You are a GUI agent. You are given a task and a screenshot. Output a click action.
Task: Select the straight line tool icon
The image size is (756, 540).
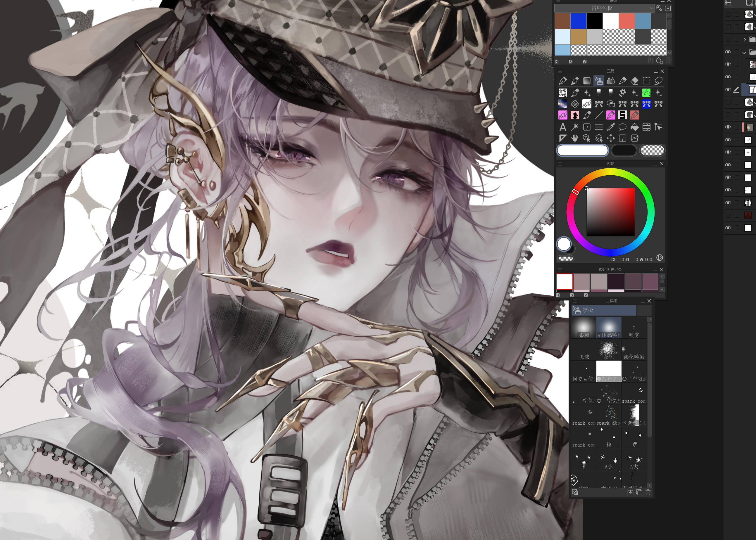[x=599, y=115]
